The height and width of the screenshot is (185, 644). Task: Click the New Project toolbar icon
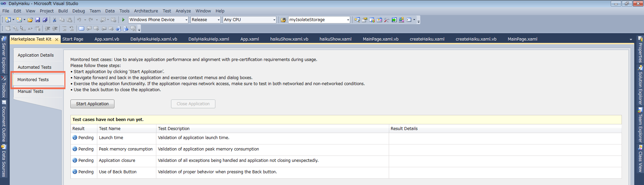click(8, 20)
